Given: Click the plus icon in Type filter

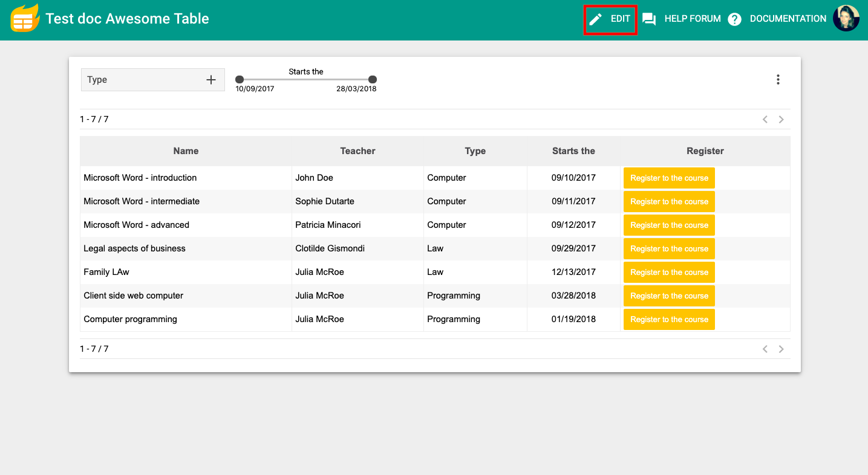Looking at the screenshot, I should coord(211,80).
